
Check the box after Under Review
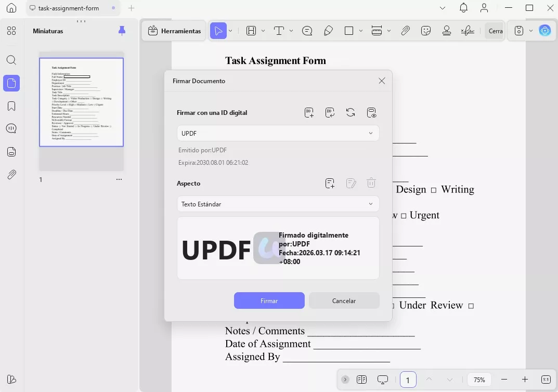pyautogui.click(x=471, y=306)
